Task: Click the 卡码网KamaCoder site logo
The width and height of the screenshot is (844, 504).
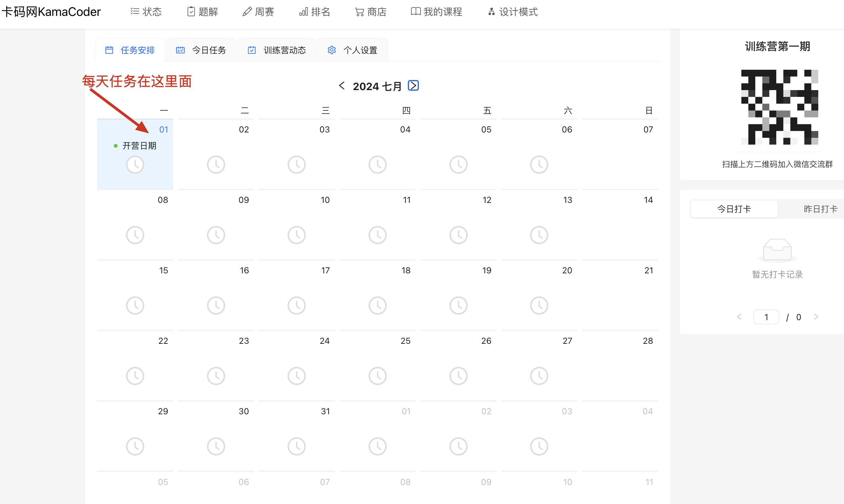Action: (51, 12)
